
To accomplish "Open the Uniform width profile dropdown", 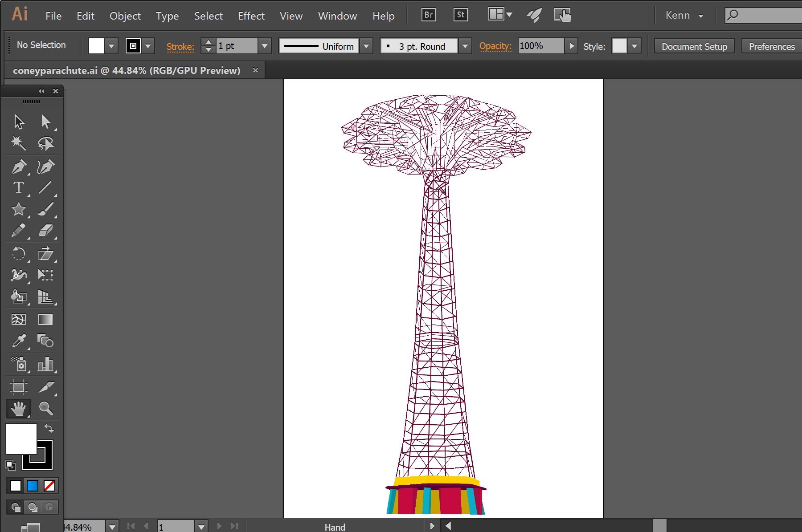I will click(366, 46).
